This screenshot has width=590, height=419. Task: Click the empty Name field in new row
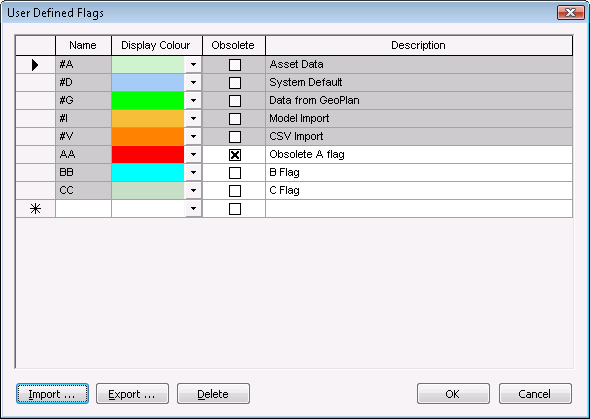point(83,208)
